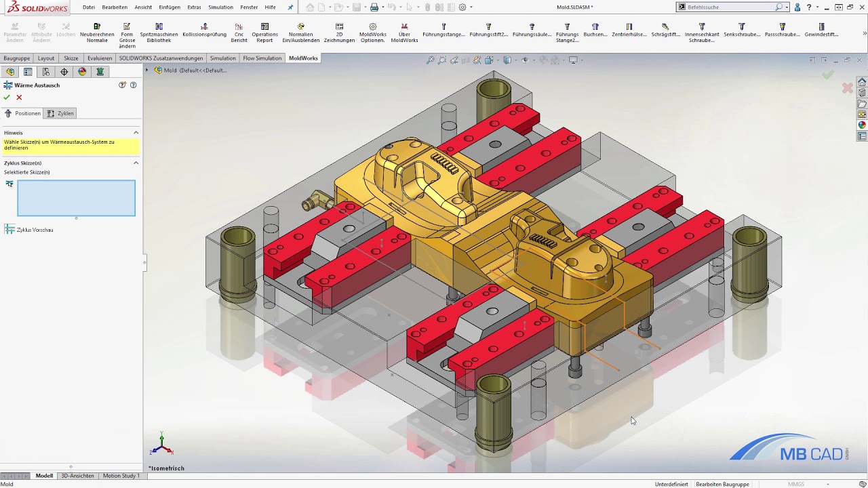Cancel Wärme Austausch with red X

[19, 98]
